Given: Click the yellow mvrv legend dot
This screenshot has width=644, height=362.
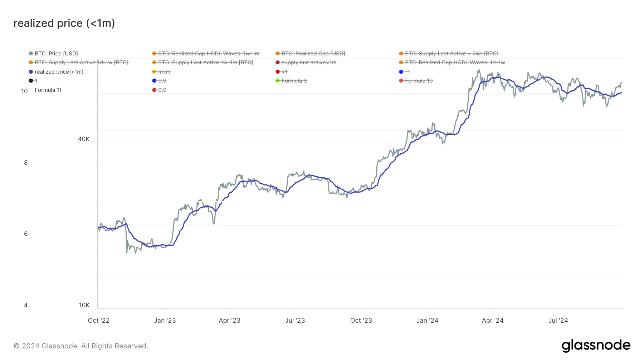Looking at the screenshot, I should pyautogui.click(x=154, y=72).
